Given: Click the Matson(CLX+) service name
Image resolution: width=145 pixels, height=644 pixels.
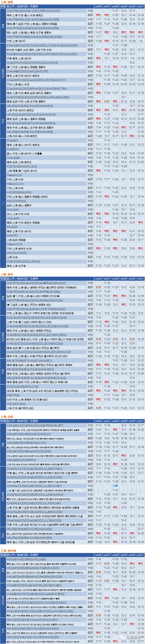Looking at the screenshot, I should pyautogui.click(x=15, y=183).
